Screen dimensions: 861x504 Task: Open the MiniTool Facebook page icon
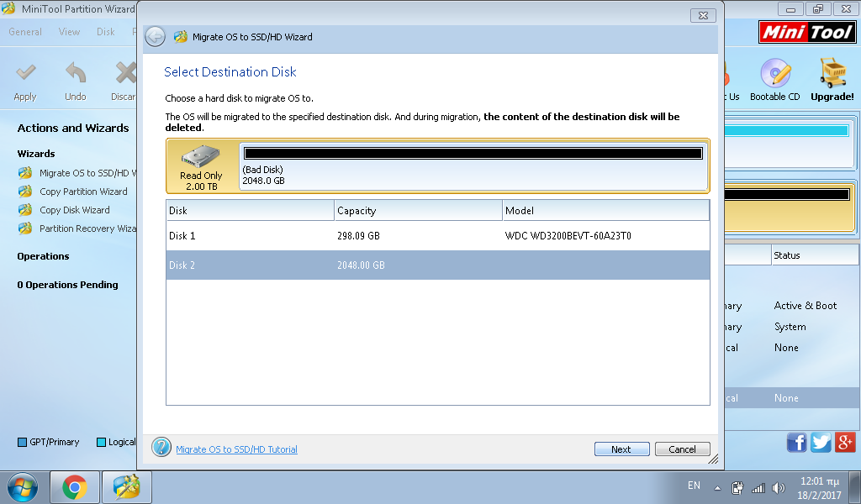click(797, 442)
